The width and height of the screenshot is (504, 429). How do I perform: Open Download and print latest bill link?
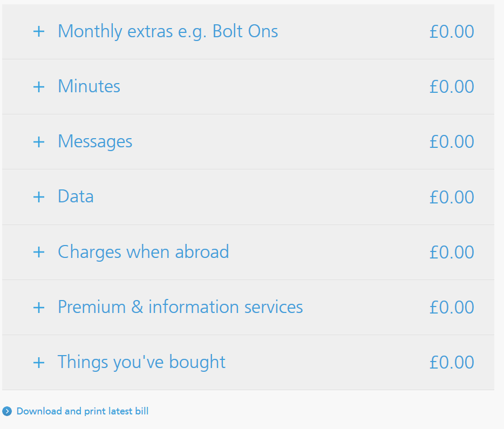pos(82,412)
